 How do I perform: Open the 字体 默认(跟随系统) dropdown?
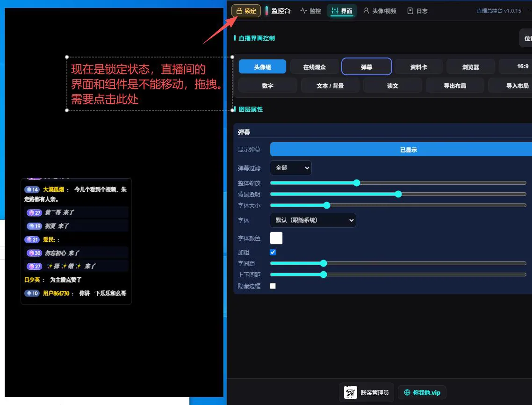pyautogui.click(x=313, y=220)
